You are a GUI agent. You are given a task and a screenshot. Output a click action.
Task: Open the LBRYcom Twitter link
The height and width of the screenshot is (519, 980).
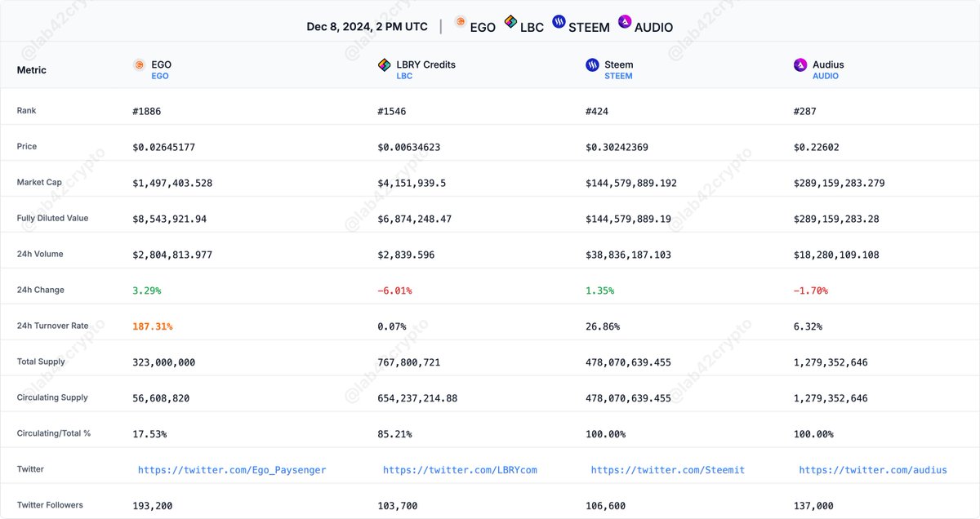[x=460, y=470]
